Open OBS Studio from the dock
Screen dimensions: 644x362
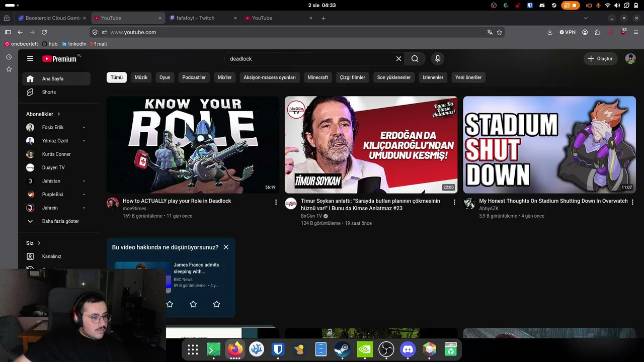tap(386, 349)
